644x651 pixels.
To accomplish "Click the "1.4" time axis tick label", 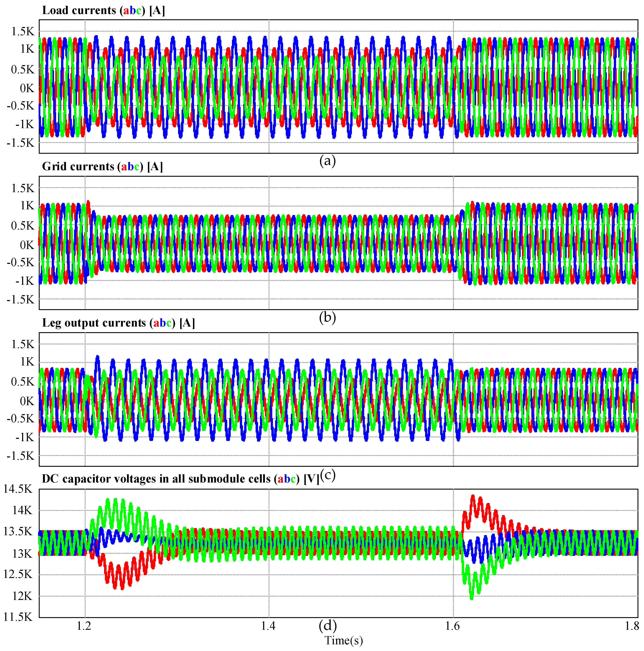I will [x=268, y=626].
